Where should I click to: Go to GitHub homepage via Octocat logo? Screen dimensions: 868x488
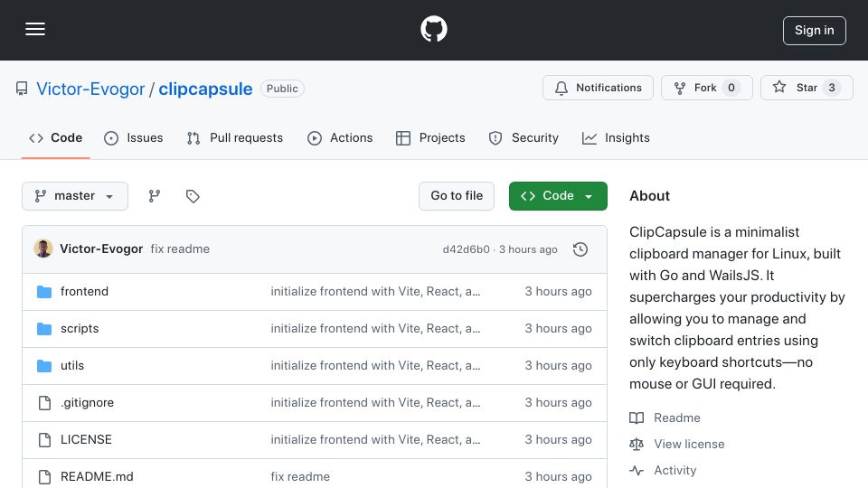click(433, 29)
